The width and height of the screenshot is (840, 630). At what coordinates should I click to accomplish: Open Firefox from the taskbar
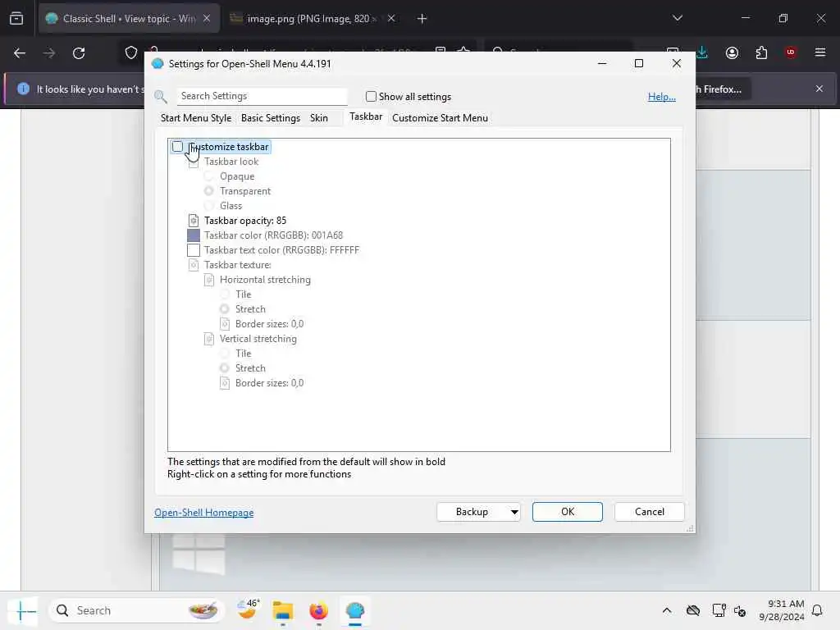point(319,610)
